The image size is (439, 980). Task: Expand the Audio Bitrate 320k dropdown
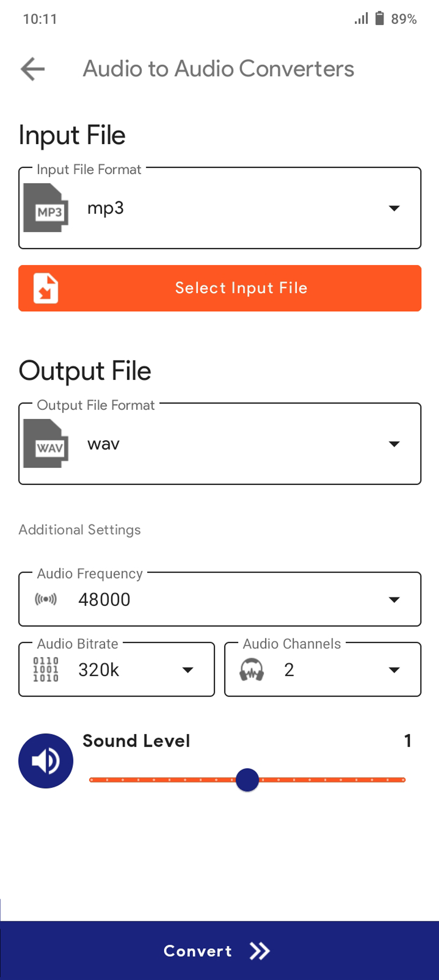pyautogui.click(x=117, y=669)
